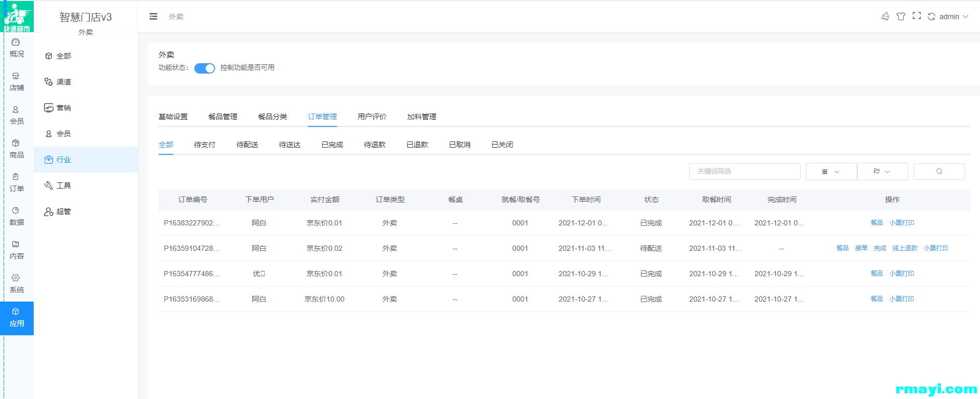Collapse sidebar with hamburger menu icon
The image size is (980, 399).
[x=153, y=17]
